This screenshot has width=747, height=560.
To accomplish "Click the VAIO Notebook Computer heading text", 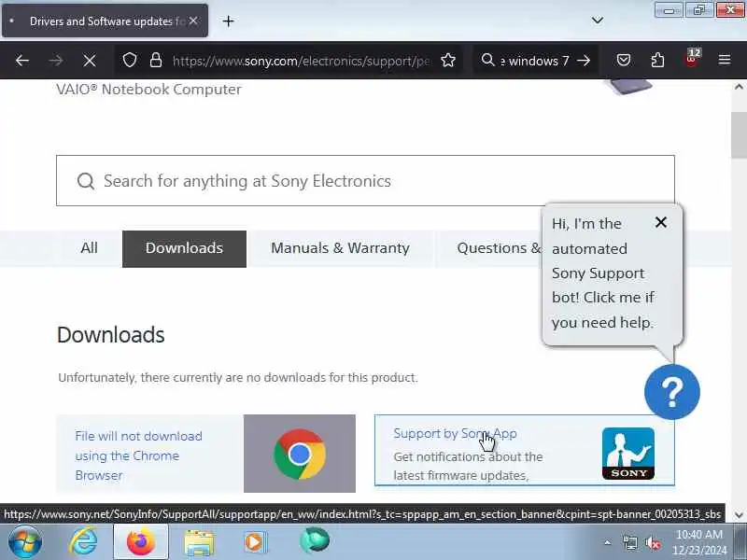I will coord(148,89).
